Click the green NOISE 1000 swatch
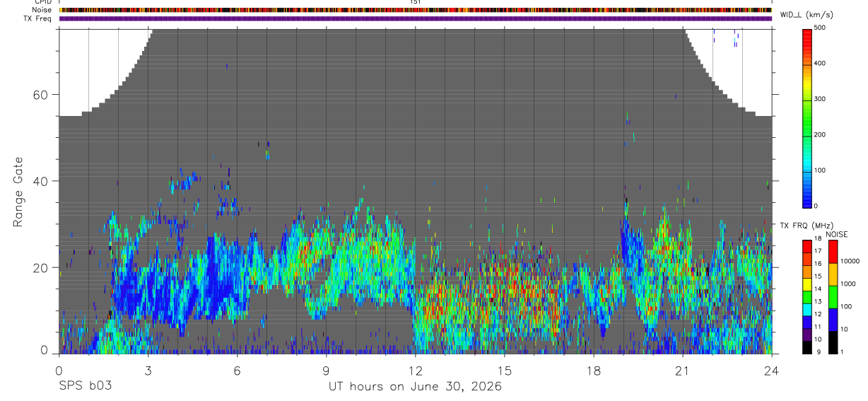The width and height of the screenshot is (868, 401). pos(833,296)
